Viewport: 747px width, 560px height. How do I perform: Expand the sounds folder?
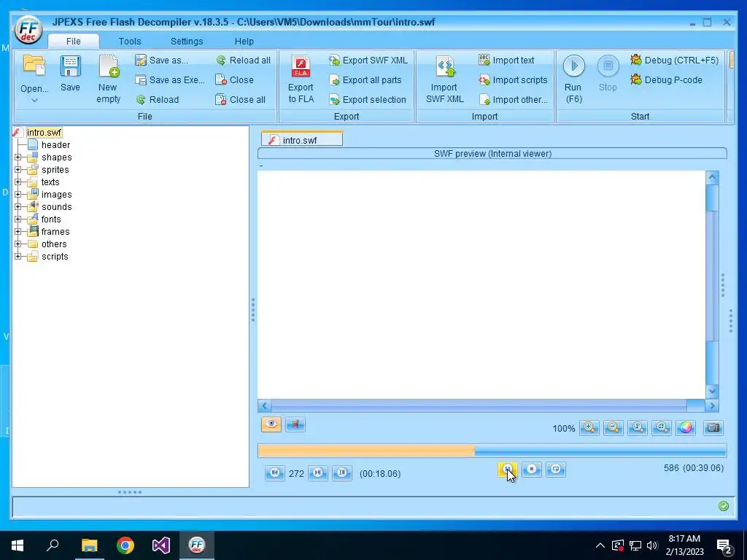coord(18,206)
